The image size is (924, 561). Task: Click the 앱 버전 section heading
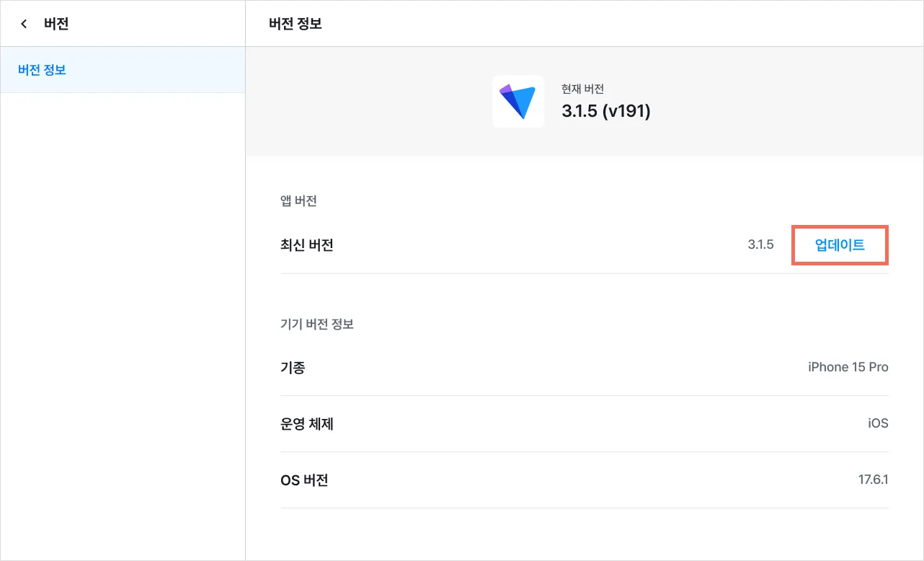298,201
